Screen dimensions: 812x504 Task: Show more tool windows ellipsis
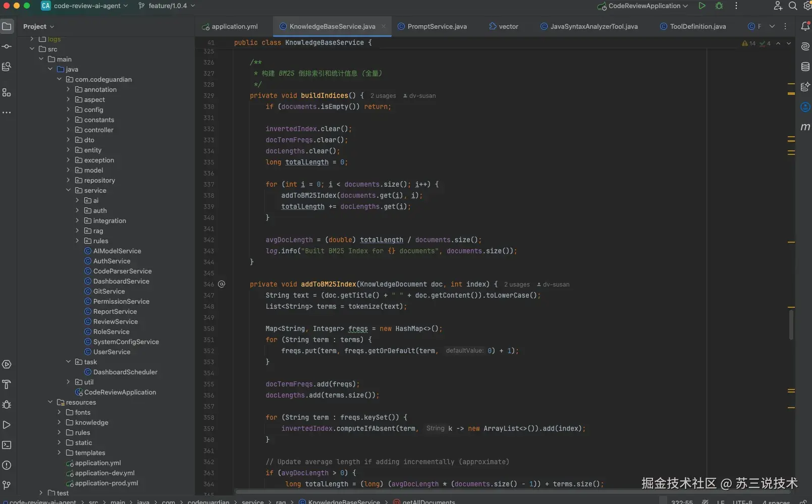[7, 113]
